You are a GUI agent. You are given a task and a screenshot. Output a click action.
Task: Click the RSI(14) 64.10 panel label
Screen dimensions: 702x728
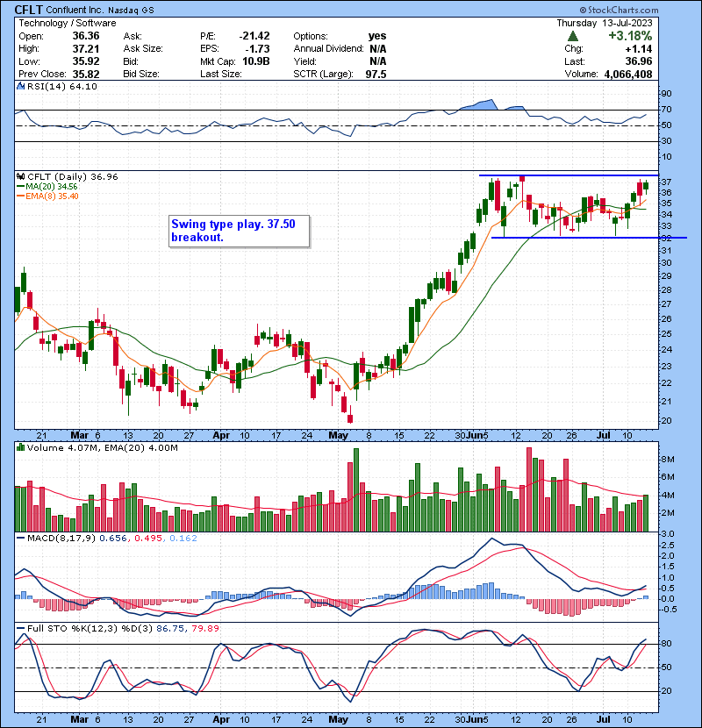pyautogui.click(x=61, y=86)
